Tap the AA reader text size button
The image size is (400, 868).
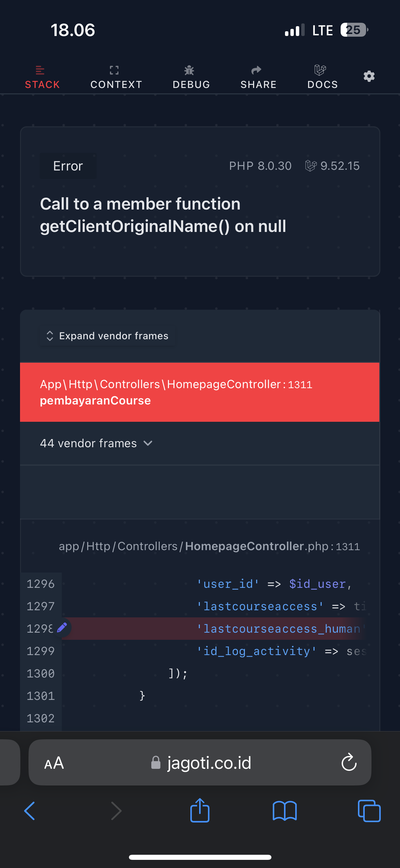pos(54,763)
